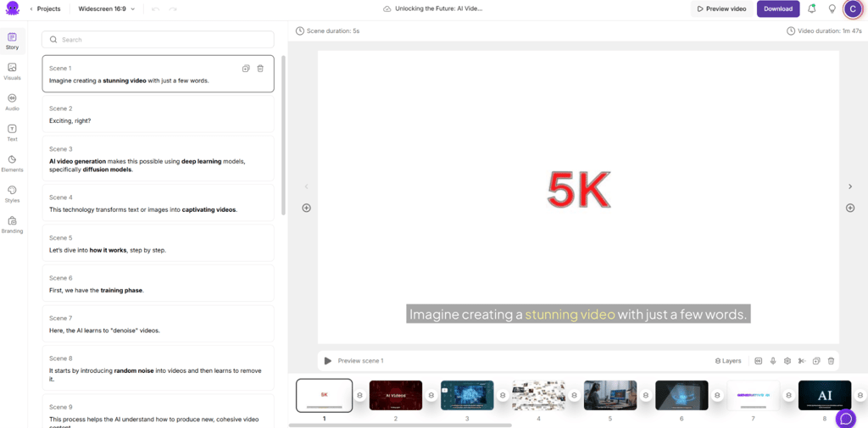Click the scissors split scene icon
The width and height of the screenshot is (868, 428).
(802, 360)
